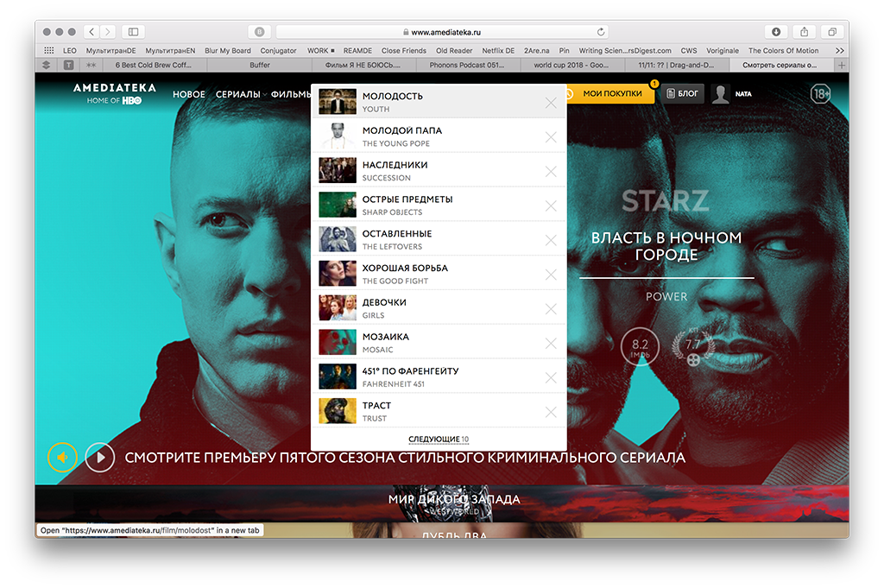The image size is (884, 588).
Task: Click the 18+ age rating badge
Action: pos(820,93)
